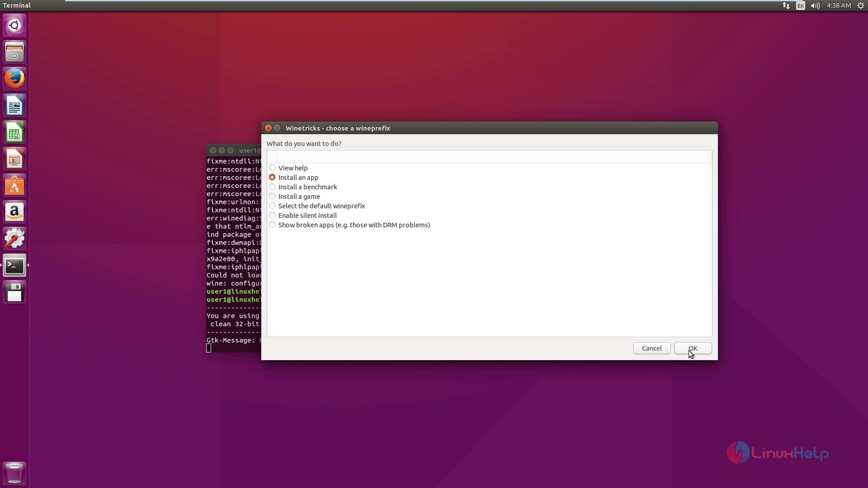The height and width of the screenshot is (488, 868).
Task: Open LibreOffice Impress from the dock
Action: [14, 159]
